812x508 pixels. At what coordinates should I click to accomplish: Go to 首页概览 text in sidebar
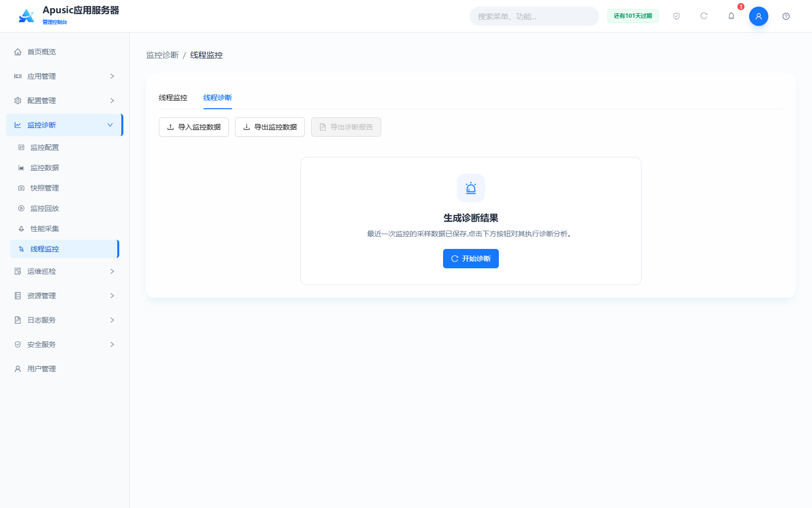[x=42, y=52]
